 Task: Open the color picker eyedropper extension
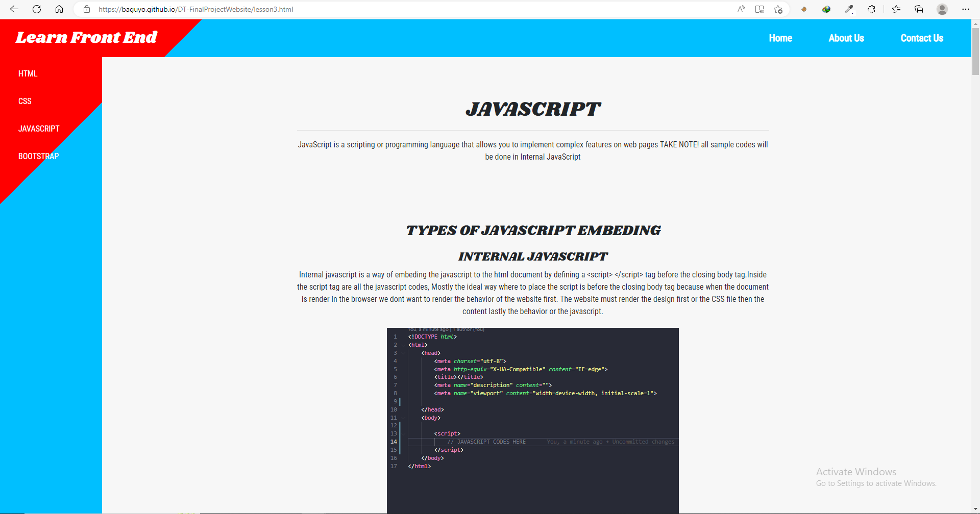849,9
